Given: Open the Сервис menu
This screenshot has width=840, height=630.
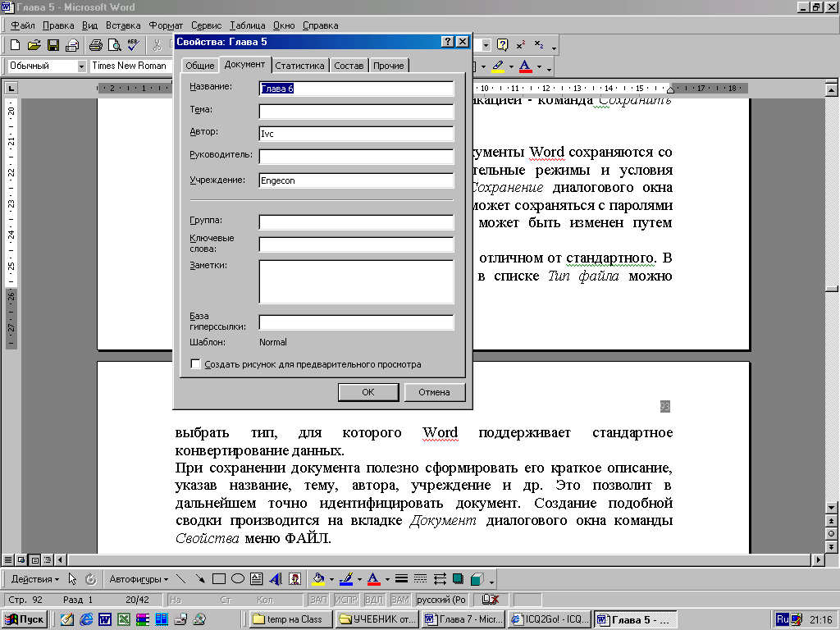Looking at the screenshot, I should point(206,25).
